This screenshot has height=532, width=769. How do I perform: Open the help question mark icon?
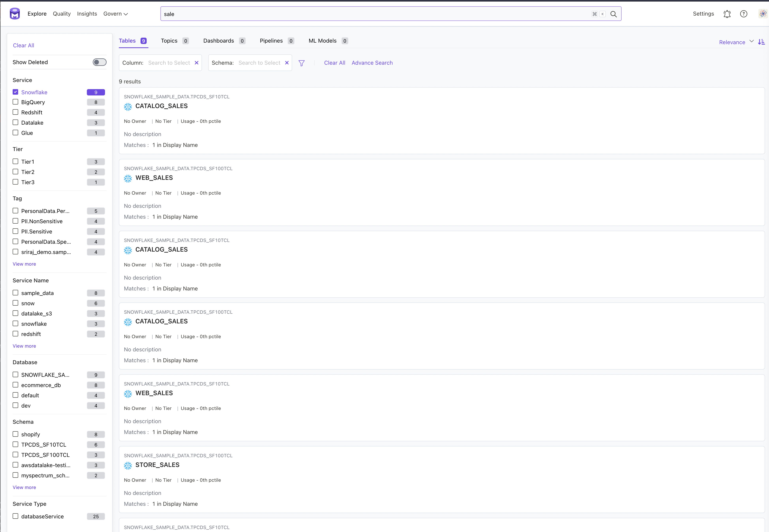click(x=744, y=14)
